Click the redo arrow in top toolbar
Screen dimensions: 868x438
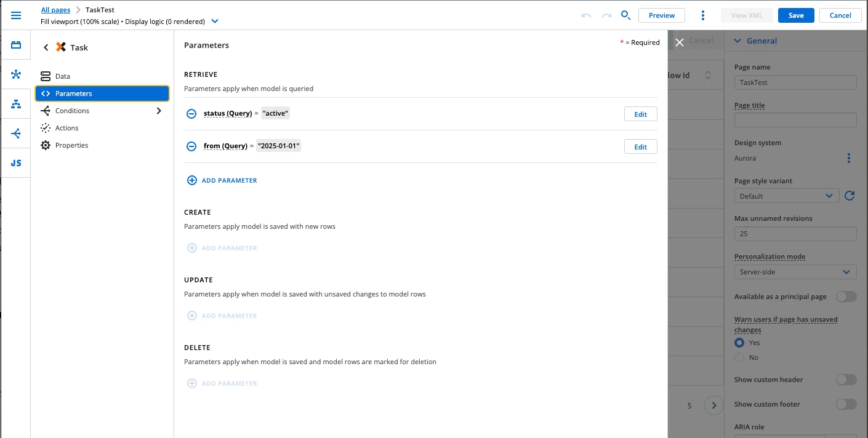[x=606, y=15]
